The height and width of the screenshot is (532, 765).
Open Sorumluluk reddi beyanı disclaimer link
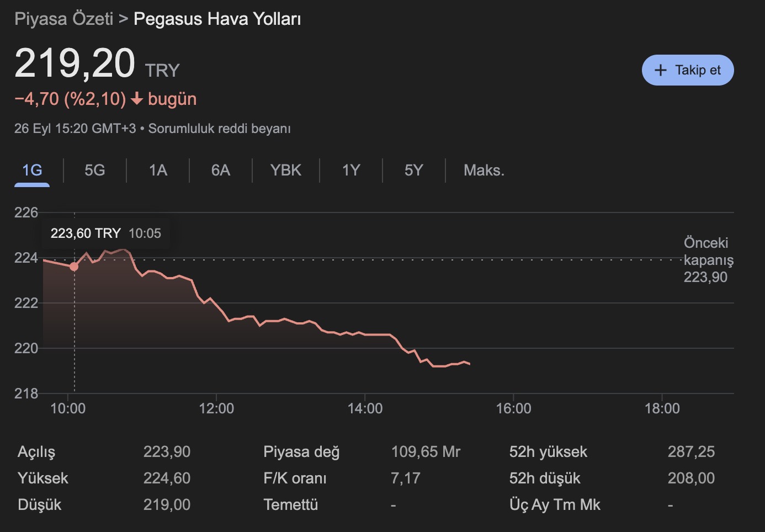click(219, 129)
